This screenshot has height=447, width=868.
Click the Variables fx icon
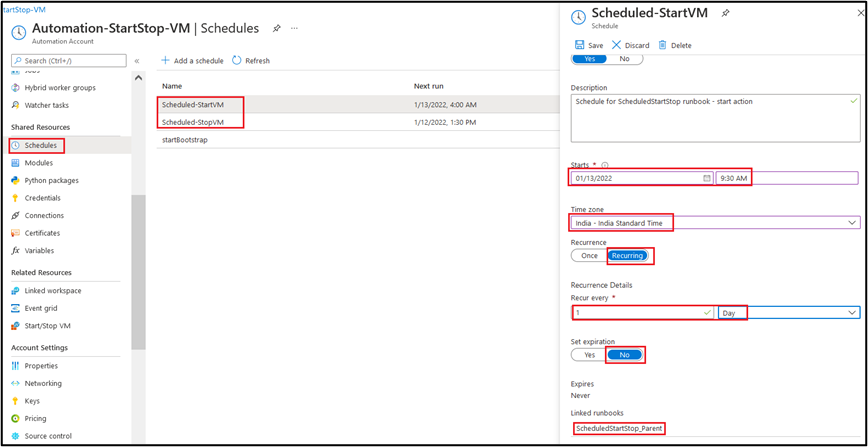16,250
